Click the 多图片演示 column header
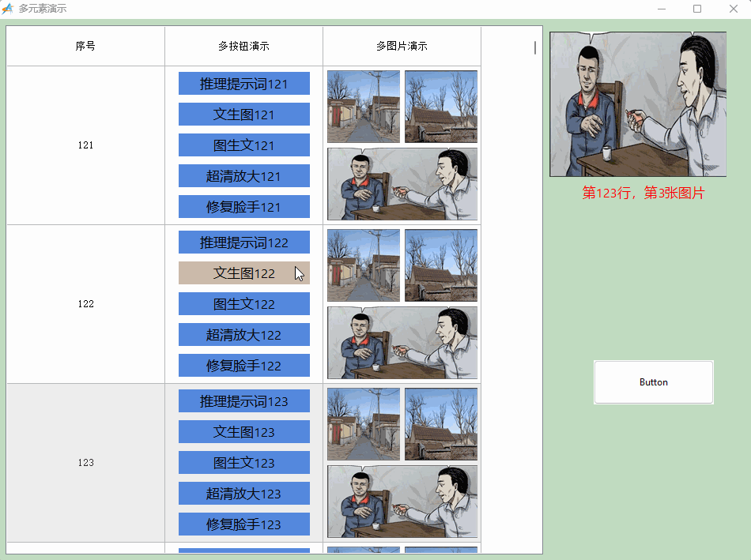Viewport: 751px width, 560px height. [x=402, y=46]
